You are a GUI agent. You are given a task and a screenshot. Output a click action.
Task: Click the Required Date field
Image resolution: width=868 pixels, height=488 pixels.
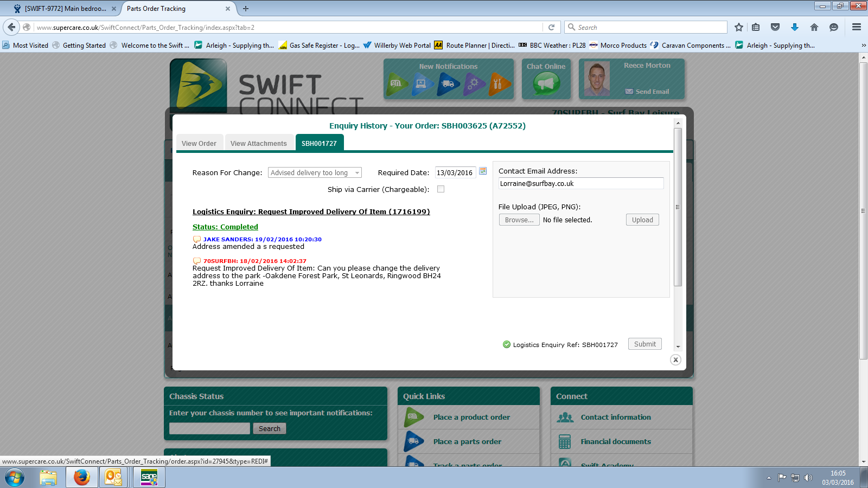pos(456,172)
